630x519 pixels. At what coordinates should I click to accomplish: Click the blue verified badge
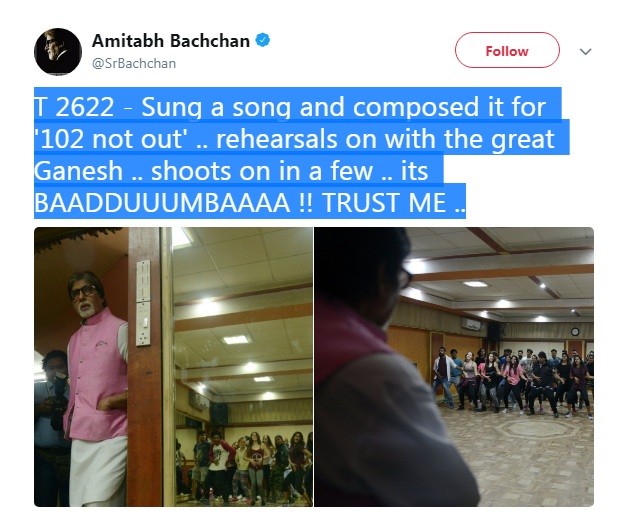[x=263, y=40]
